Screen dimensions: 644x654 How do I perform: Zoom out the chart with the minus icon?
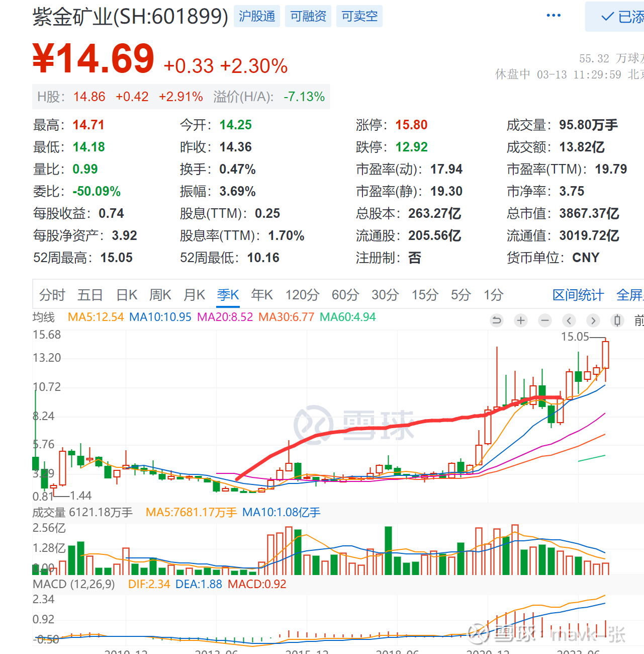point(545,320)
